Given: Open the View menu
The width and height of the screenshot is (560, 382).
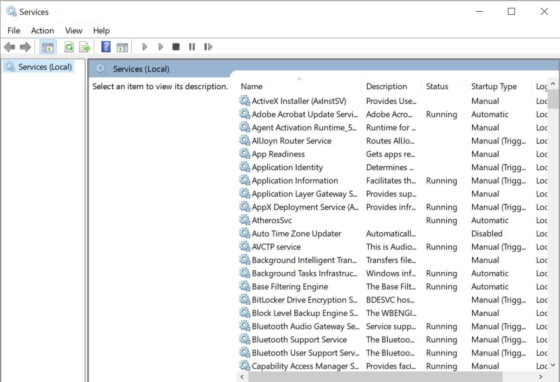Looking at the screenshot, I should tap(74, 31).
